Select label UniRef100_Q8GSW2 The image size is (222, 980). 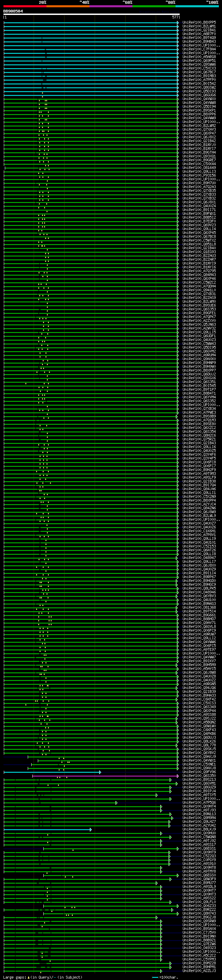[199, 88]
